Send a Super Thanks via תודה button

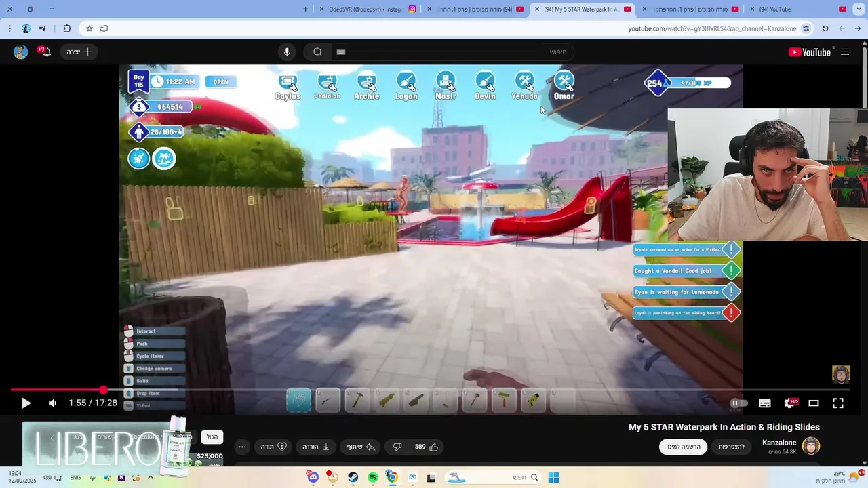273,447
